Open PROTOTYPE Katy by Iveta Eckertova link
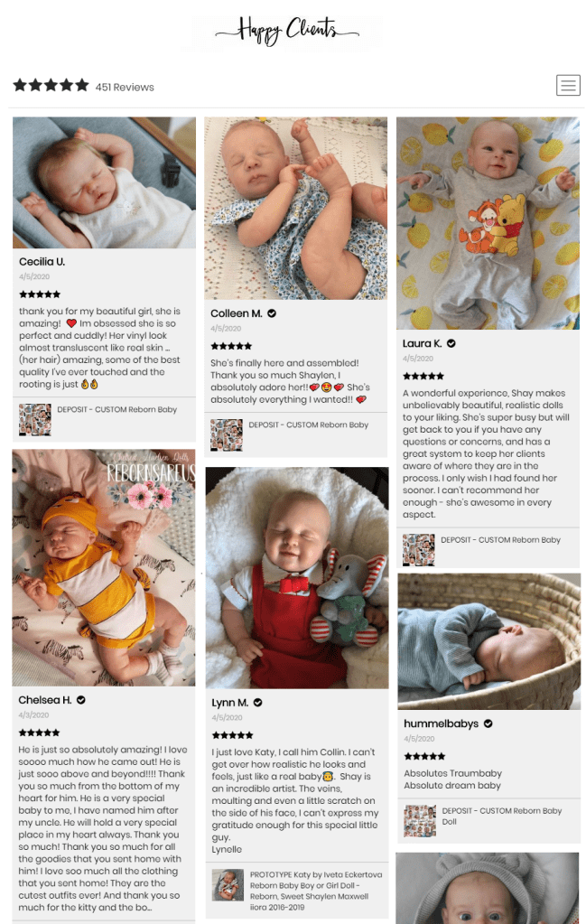The width and height of the screenshot is (586, 924). (316, 891)
